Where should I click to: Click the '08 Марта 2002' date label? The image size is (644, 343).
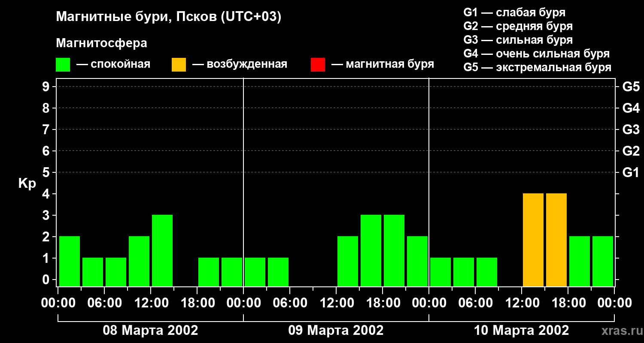pyautogui.click(x=150, y=331)
